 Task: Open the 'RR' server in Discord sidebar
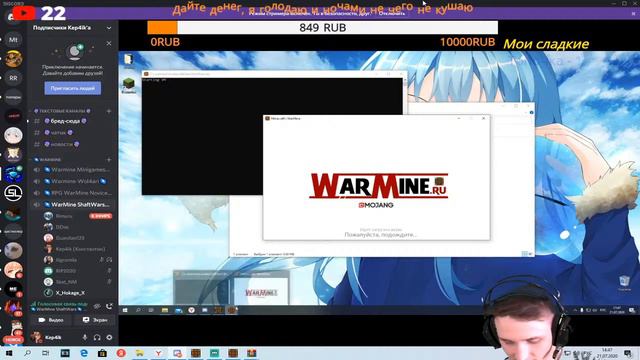[13, 78]
